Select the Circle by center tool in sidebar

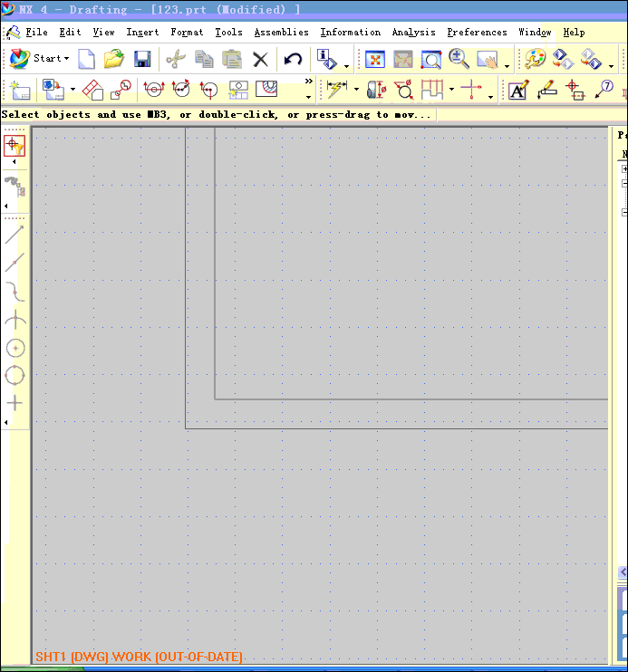[x=15, y=348]
